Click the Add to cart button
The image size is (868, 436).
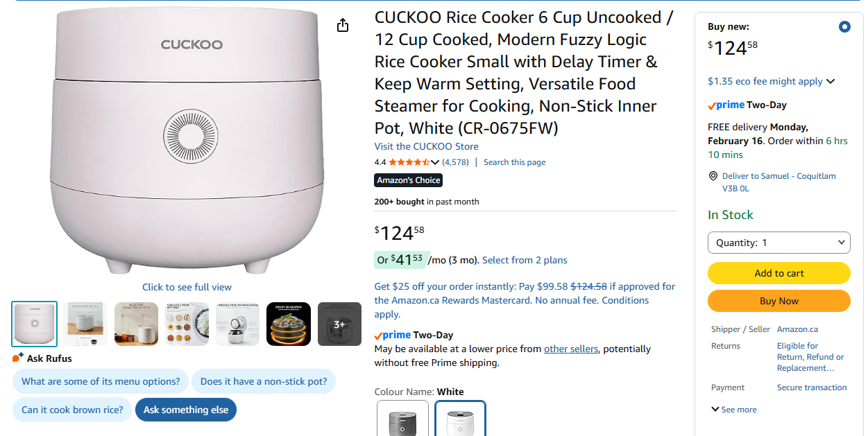[778, 273]
